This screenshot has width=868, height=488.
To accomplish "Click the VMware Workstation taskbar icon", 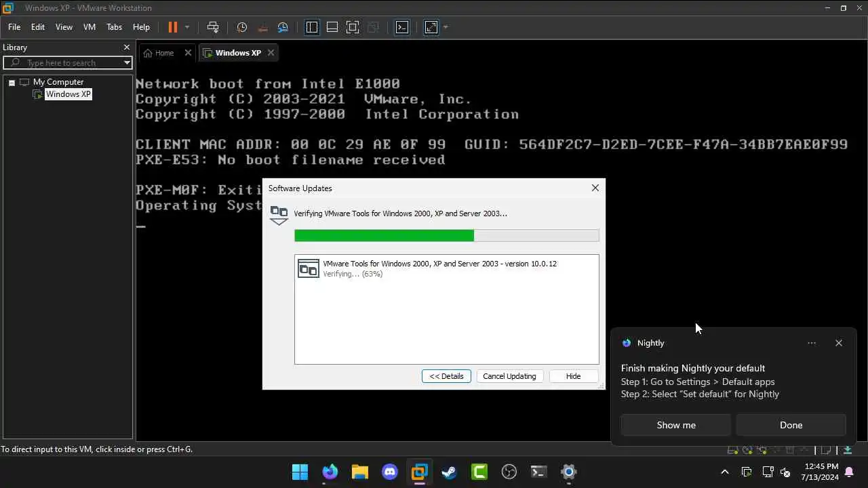I will [x=420, y=472].
